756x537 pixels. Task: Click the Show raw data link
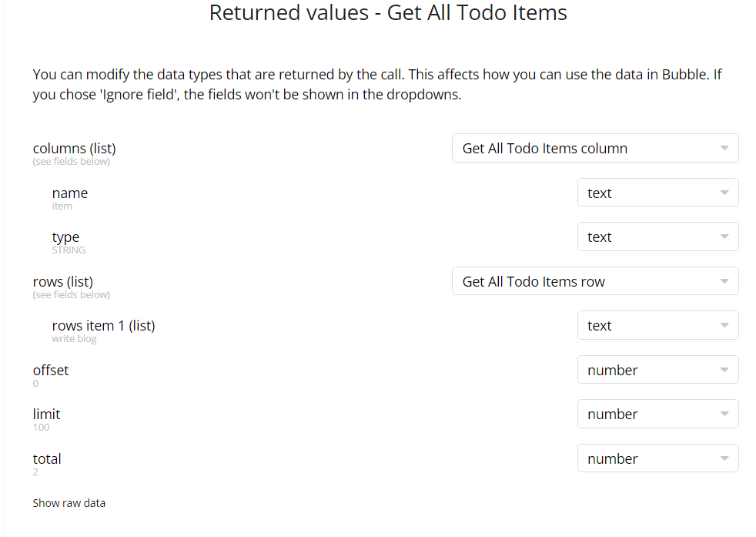(69, 503)
